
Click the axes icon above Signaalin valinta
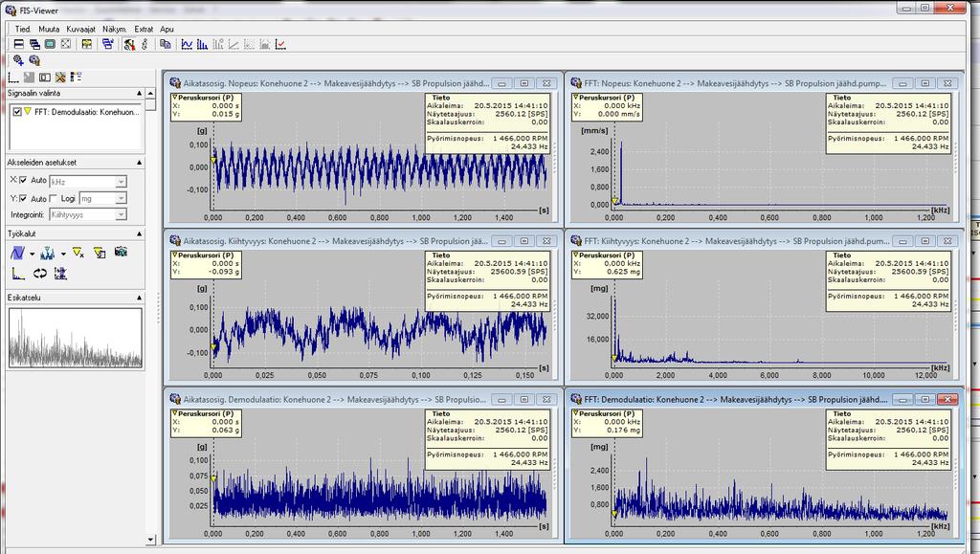13,78
